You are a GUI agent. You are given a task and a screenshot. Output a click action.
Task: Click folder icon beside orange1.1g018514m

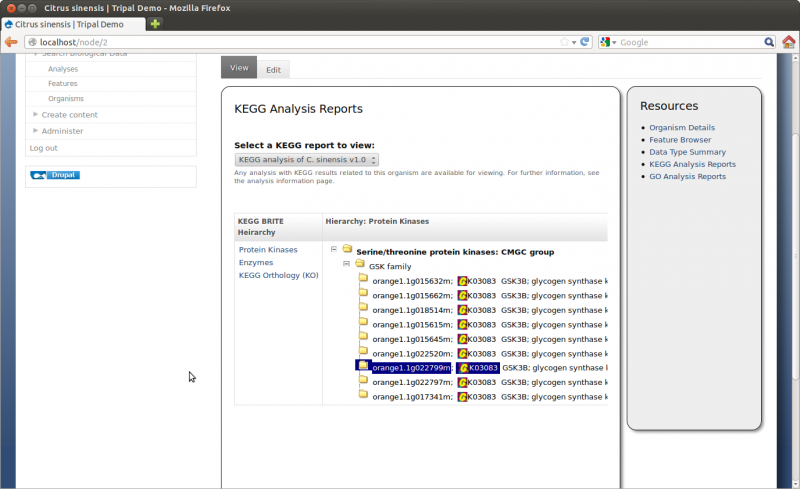363,307
